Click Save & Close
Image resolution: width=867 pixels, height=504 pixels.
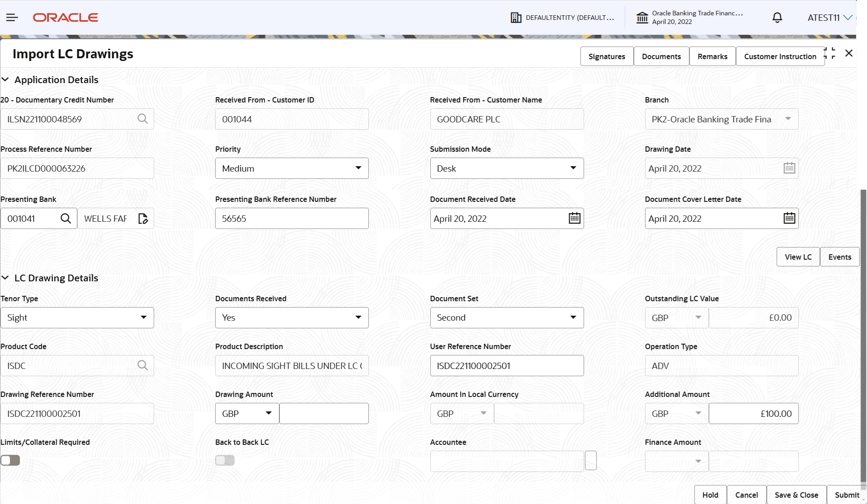tap(796, 495)
